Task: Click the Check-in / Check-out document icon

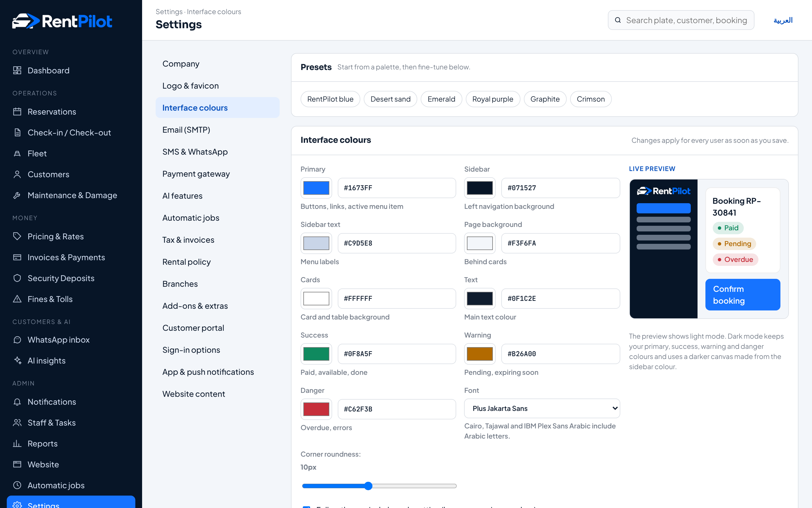Action: tap(17, 132)
